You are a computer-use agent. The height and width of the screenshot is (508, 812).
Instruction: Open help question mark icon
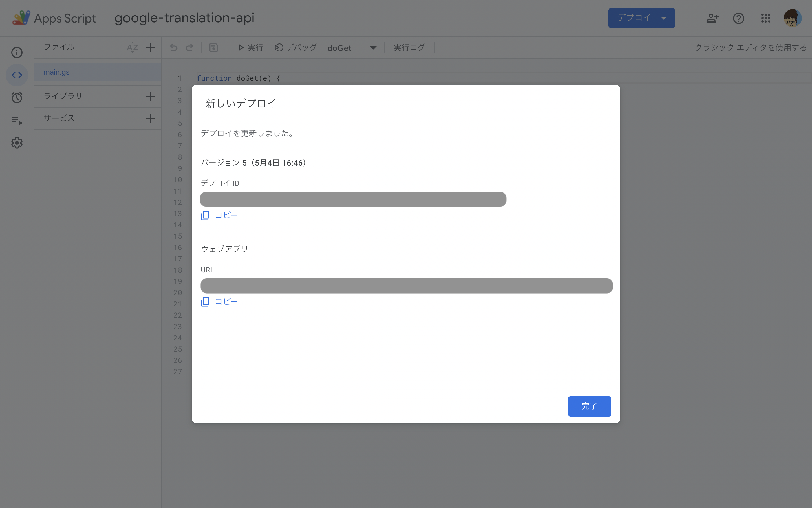pyautogui.click(x=738, y=18)
